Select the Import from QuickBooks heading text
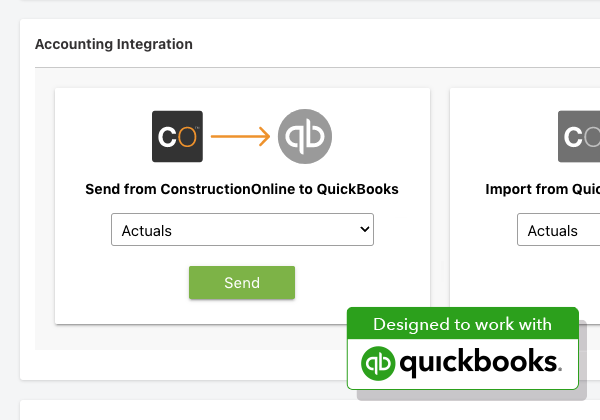This screenshot has height=420, width=600. click(543, 189)
